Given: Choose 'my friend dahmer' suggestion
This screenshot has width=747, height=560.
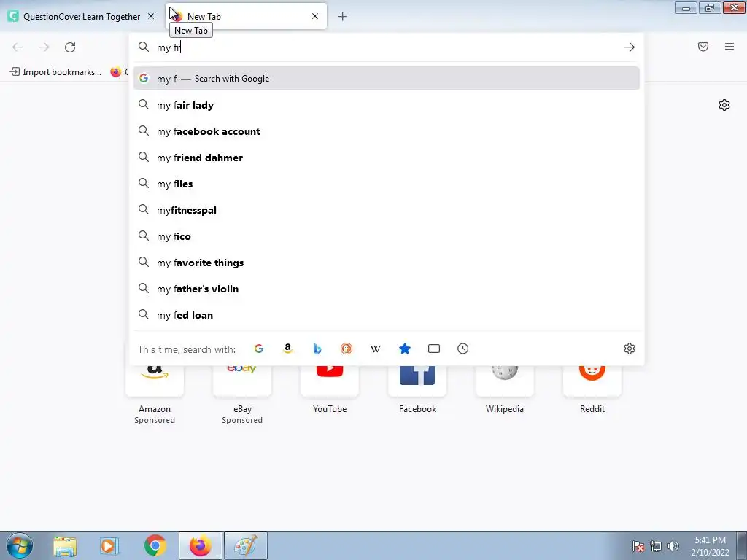Looking at the screenshot, I should tap(387, 157).
